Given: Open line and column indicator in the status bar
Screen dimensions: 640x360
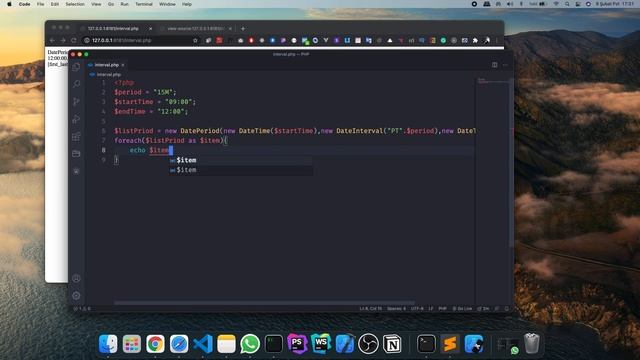Looking at the screenshot, I should click(371, 309).
